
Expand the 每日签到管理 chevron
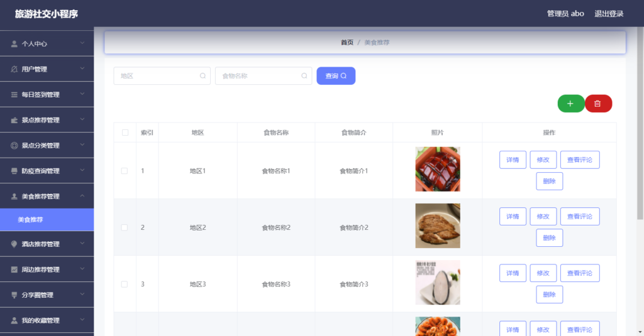[82, 94]
